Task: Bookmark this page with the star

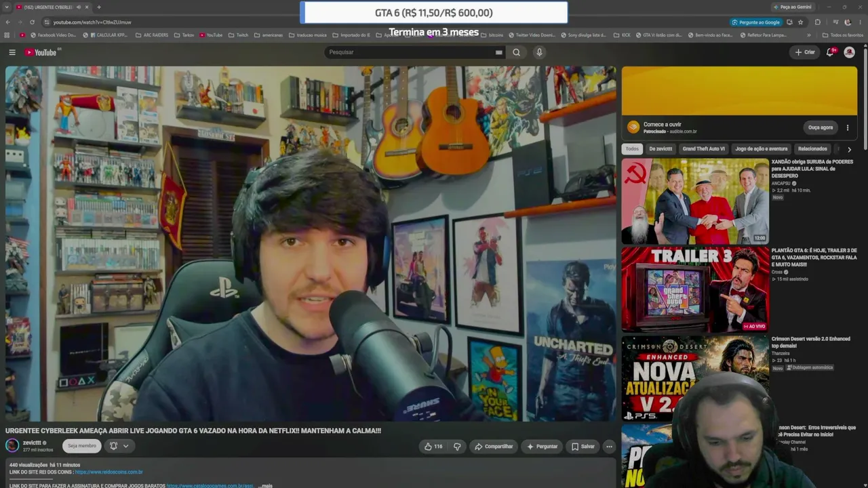Action: [801, 22]
